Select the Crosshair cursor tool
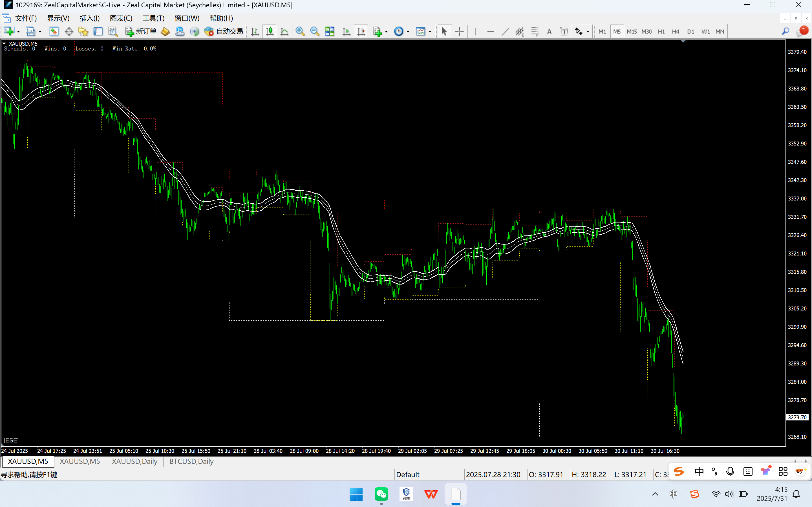812x507 pixels. (459, 32)
